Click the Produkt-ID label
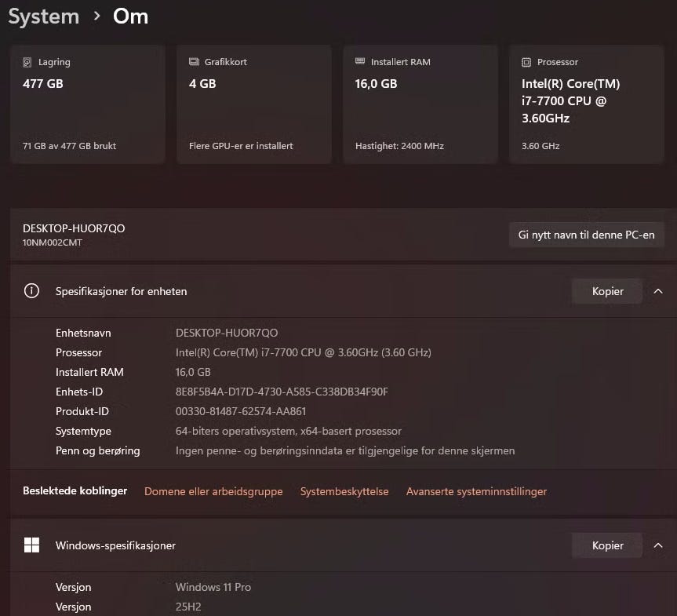Image resolution: width=677 pixels, height=616 pixels. (x=82, y=411)
